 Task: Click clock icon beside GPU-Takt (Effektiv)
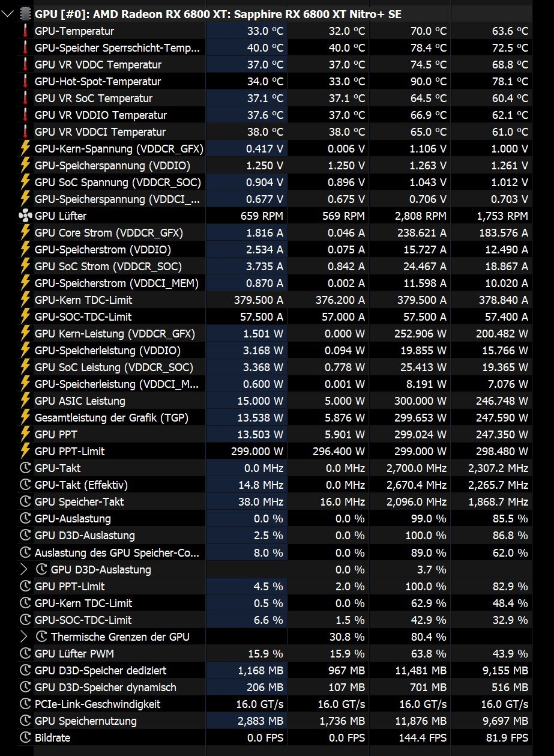click(25, 485)
